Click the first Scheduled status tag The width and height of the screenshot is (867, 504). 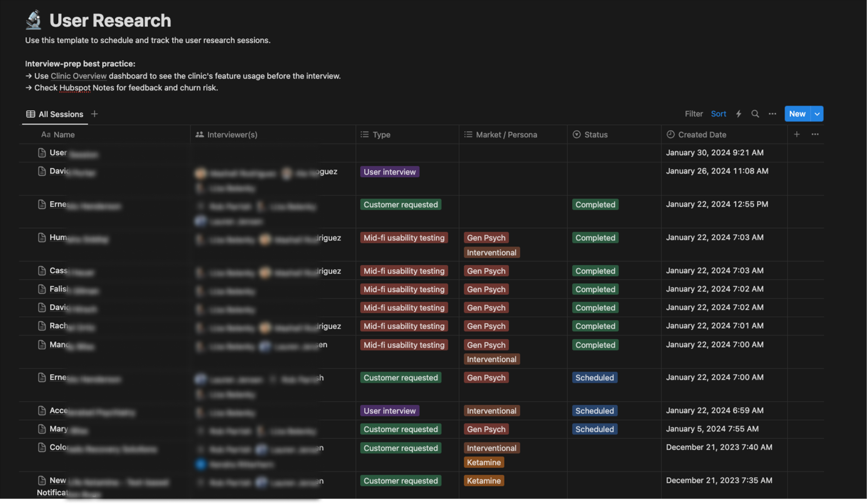pos(594,377)
